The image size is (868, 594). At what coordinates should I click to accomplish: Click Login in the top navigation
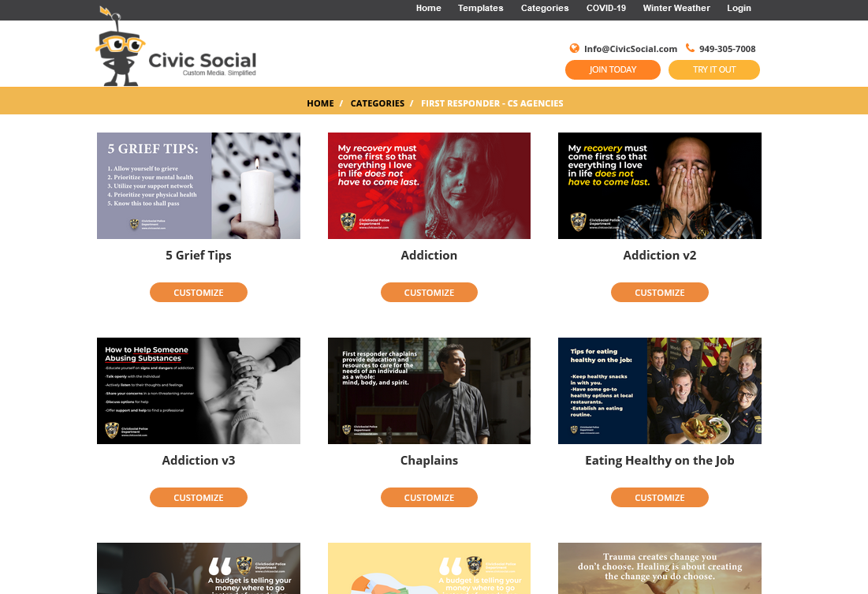point(739,9)
